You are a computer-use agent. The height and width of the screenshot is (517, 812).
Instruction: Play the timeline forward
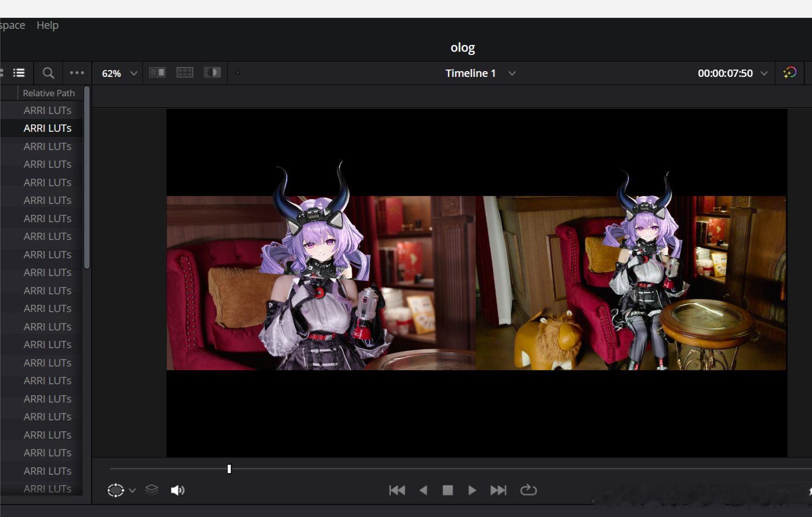[x=472, y=490]
